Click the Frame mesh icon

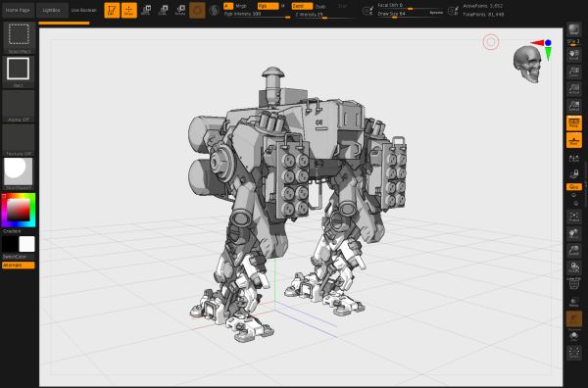(x=573, y=217)
